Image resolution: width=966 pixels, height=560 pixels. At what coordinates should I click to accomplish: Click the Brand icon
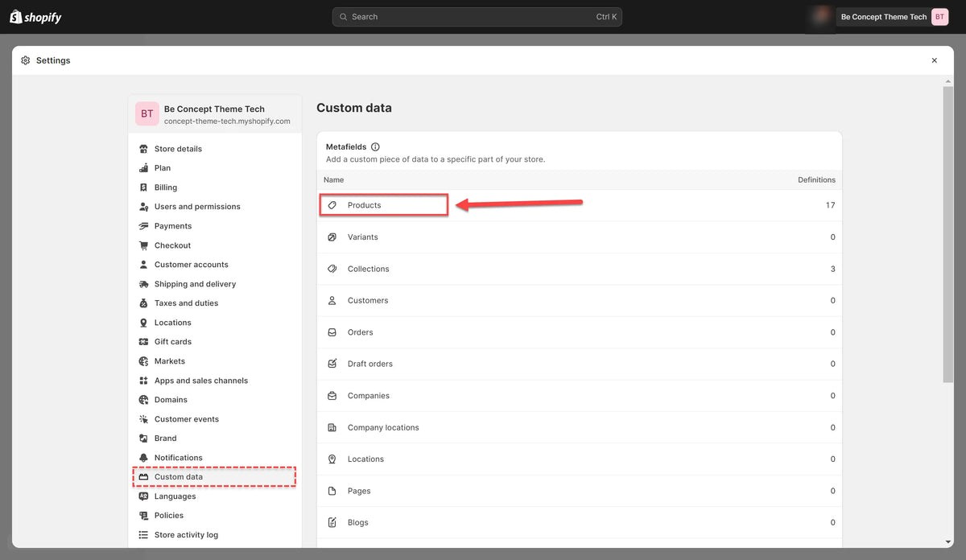143,439
